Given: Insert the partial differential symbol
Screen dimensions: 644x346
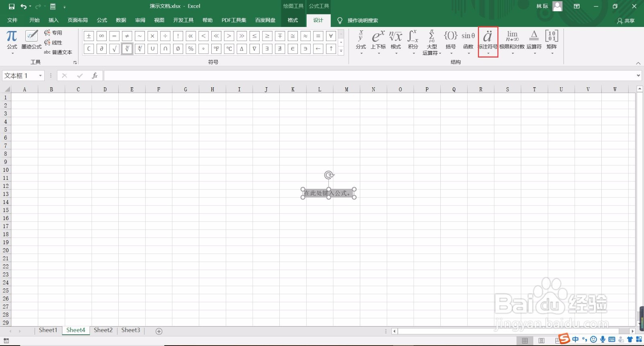Looking at the screenshot, I should [101, 49].
